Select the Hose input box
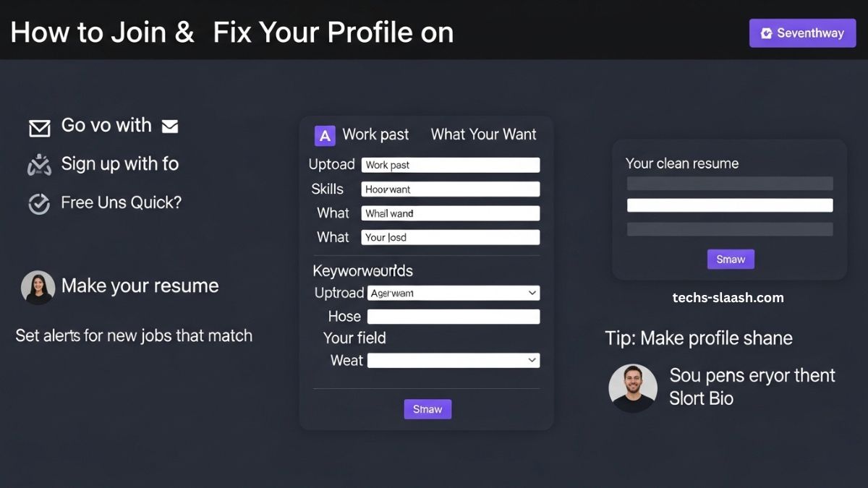868x488 pixels. pyautogui.click(x=454, y=317)
